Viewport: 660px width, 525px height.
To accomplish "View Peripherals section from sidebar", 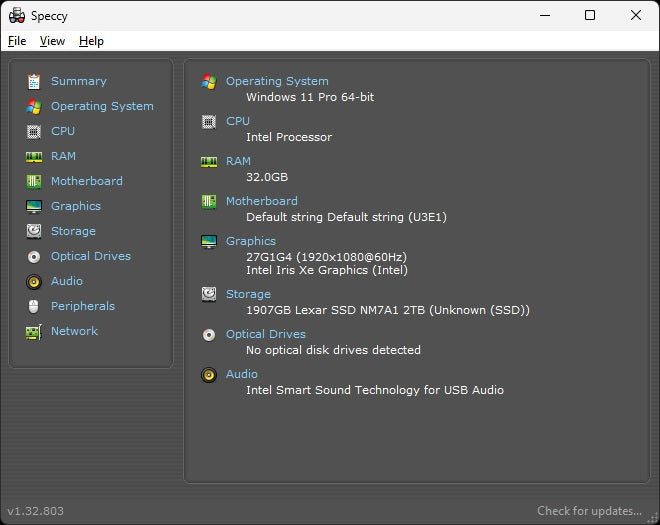I will click(83, 306).
